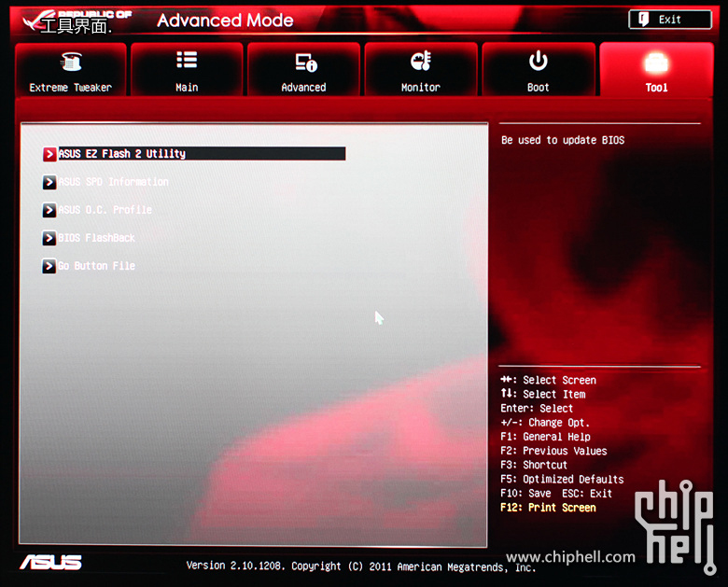Viewport: 728px width, 587px height.
Task: Click the Exit button
Action: click(670, 20)
